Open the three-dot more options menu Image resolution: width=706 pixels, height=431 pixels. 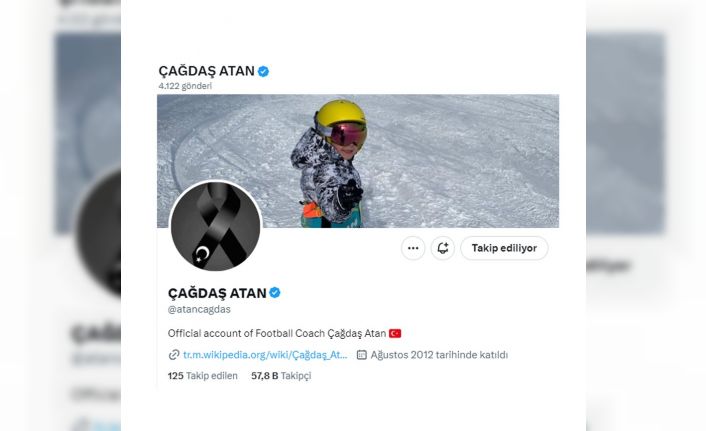pos(413,248)
